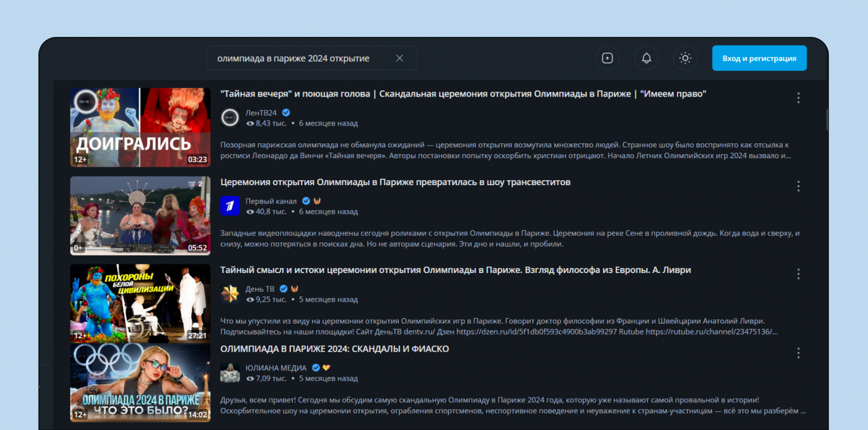Click the ЮЛИАНА МЕДИА channel avatar
868x430 pixels.
click(x=230, y=373)
